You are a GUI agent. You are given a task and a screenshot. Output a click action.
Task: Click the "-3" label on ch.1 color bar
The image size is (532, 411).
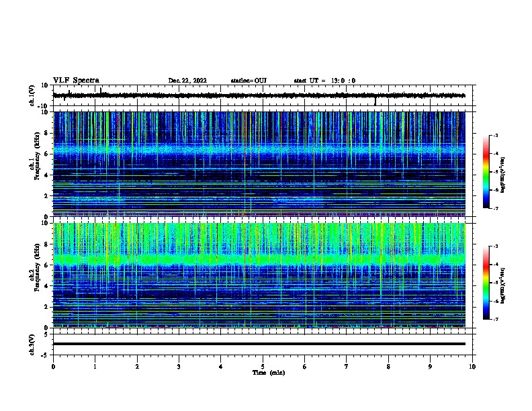click(495, 136)
